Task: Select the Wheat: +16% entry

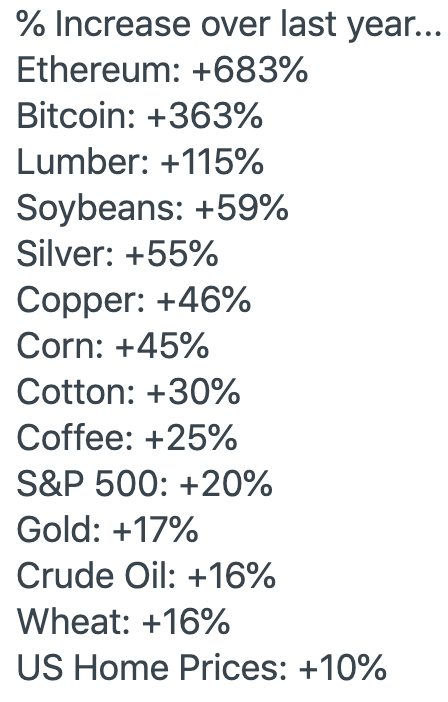Action: (123, 621)
